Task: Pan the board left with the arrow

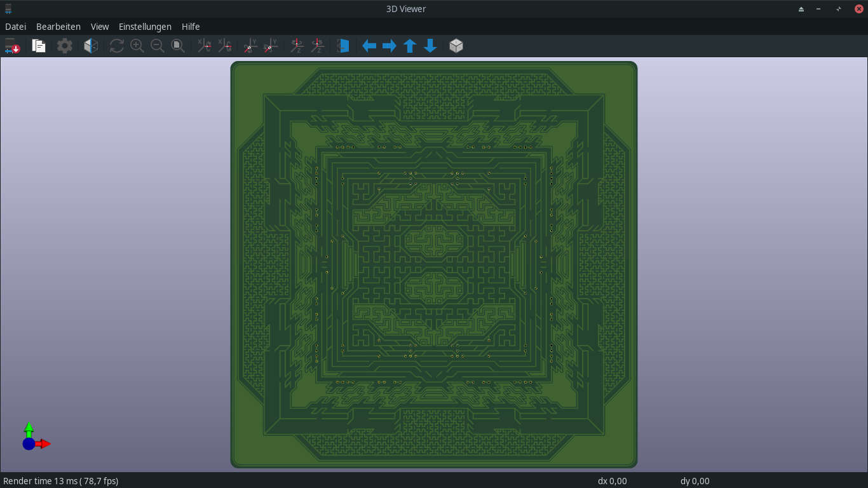Action: click(x=369, y=46)
